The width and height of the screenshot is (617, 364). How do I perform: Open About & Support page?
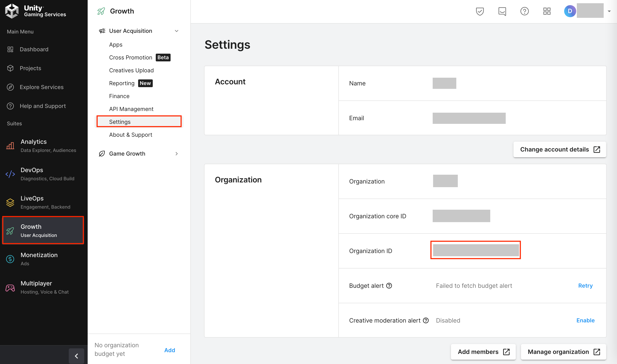[x=131, y=135]
